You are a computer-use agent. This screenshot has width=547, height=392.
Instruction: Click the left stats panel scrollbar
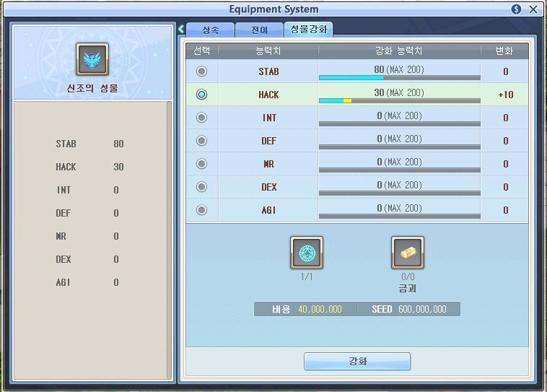click(x=169, y=240)
